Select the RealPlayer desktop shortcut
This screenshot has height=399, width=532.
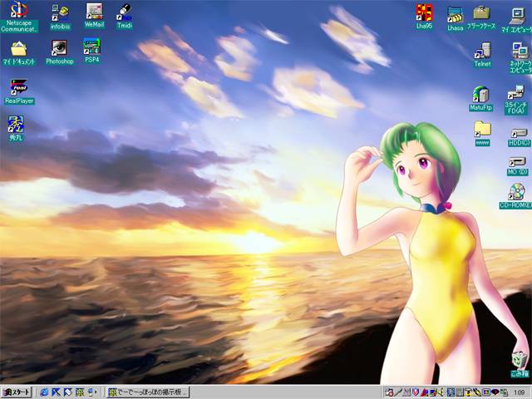point(19,87)
